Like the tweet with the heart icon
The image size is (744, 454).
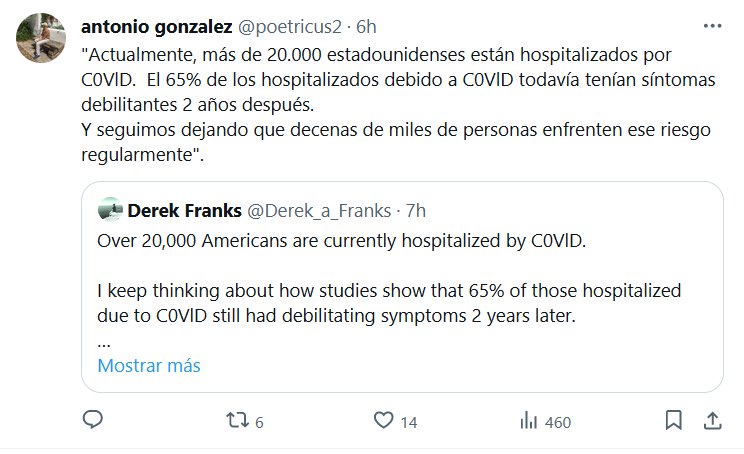coord(380,420)
